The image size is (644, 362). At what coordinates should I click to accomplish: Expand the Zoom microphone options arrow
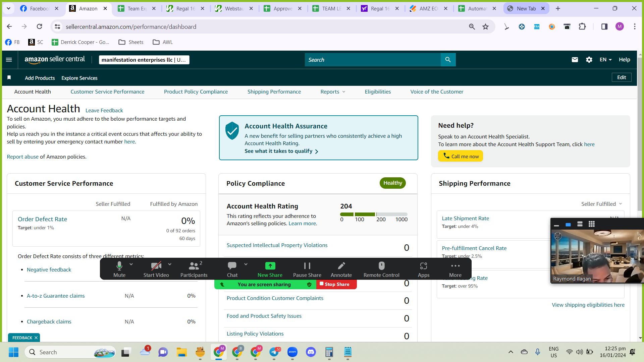(x=131, y=264)
